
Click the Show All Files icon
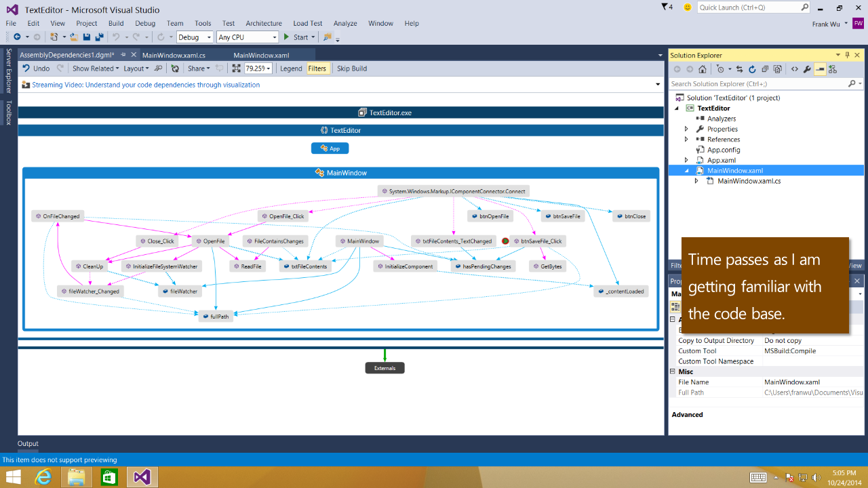(x=777, y=69)
